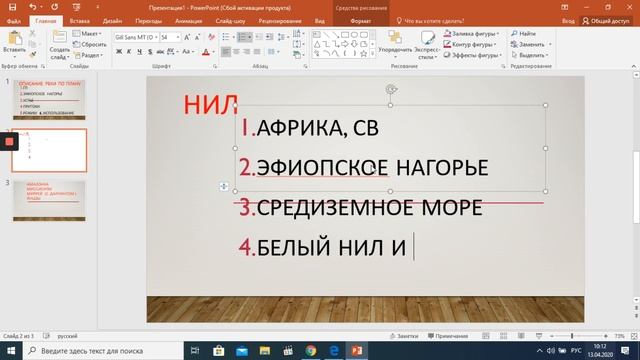Open the Select (Выделить) dropdown
The image size is (640, 360).
(x=530, y=55)
